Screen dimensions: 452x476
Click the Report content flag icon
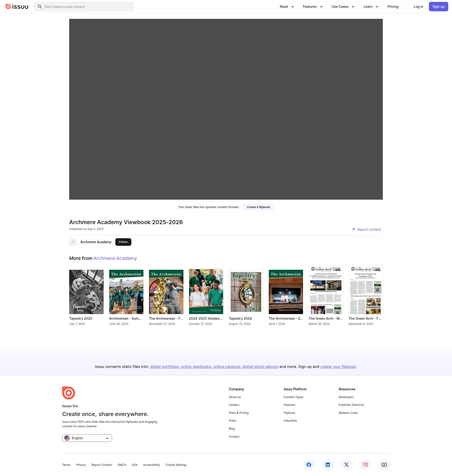354,230
